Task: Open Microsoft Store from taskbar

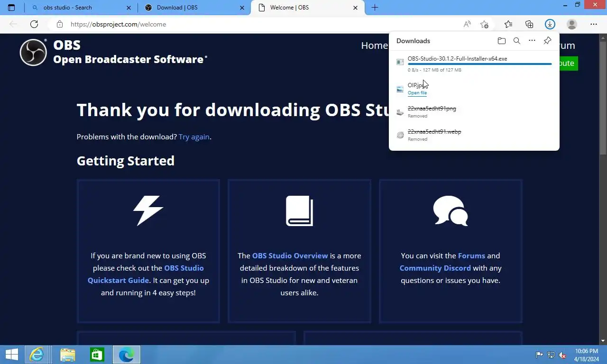Action: pos(97,355)
